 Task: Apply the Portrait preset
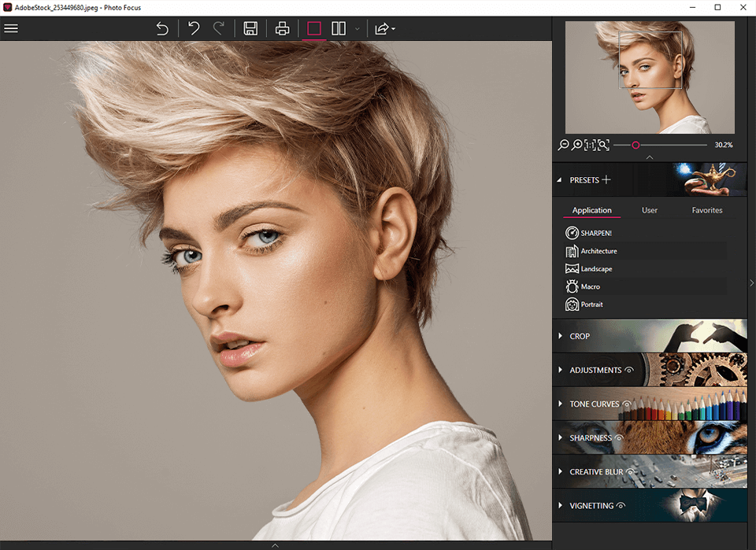[591, 305]
